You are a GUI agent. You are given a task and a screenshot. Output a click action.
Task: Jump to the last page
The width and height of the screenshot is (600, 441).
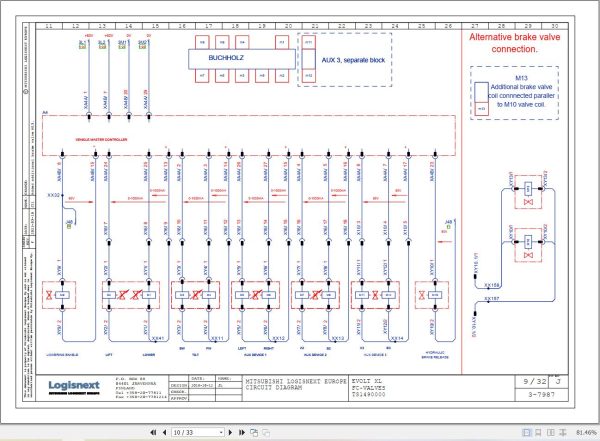pos(241,432)
